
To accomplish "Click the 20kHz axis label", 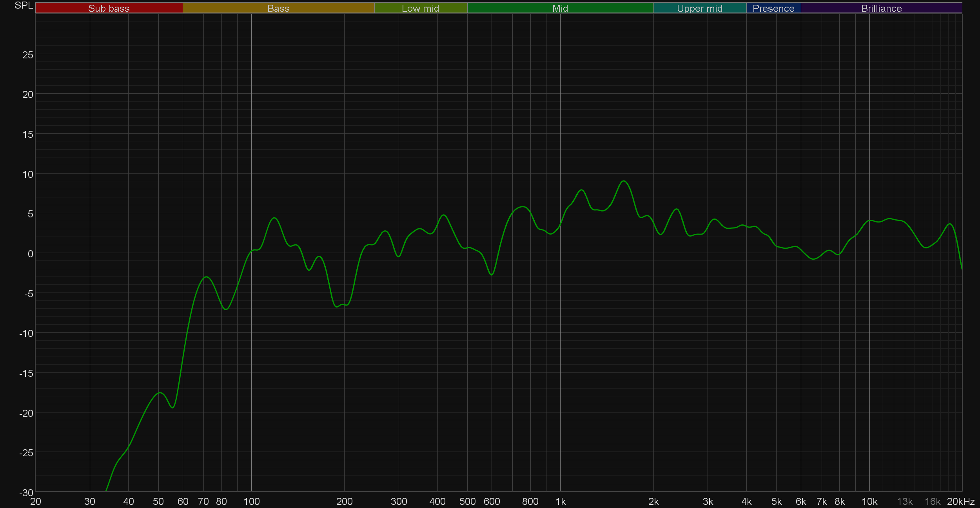I will click(960, 502).
